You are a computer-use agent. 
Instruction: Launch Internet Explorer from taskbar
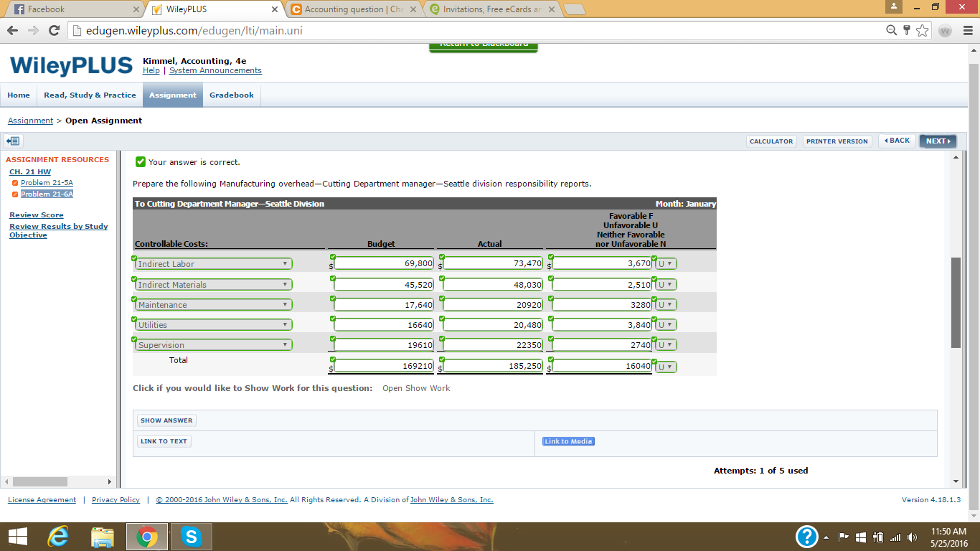click(x=58, y=536)
